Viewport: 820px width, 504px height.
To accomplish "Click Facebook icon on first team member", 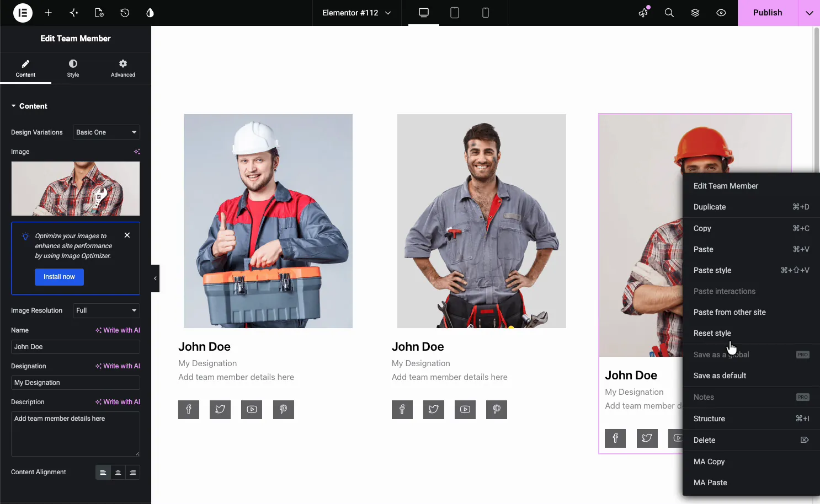I will tap(189, 410).
